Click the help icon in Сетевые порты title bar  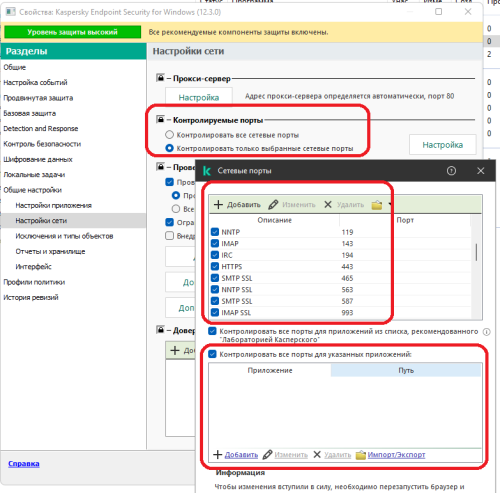451,171
